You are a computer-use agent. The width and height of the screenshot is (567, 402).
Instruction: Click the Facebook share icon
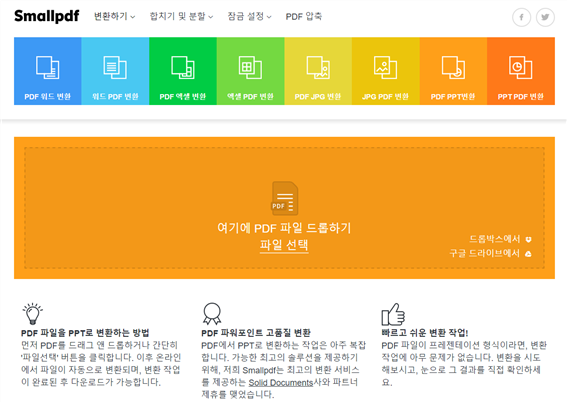click(x=521, y=17)
